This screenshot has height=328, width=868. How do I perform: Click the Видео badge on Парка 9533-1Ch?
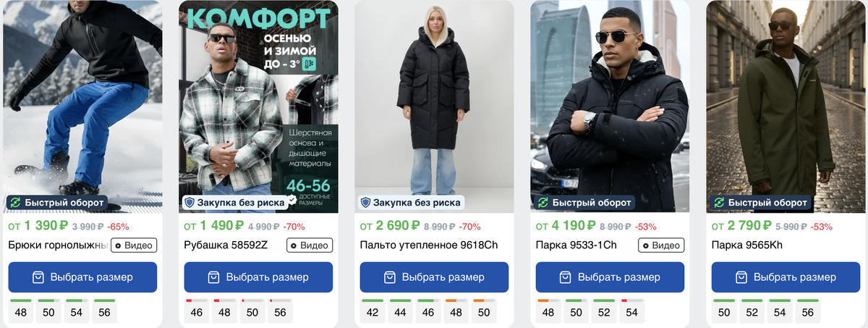tap(661, 245)
